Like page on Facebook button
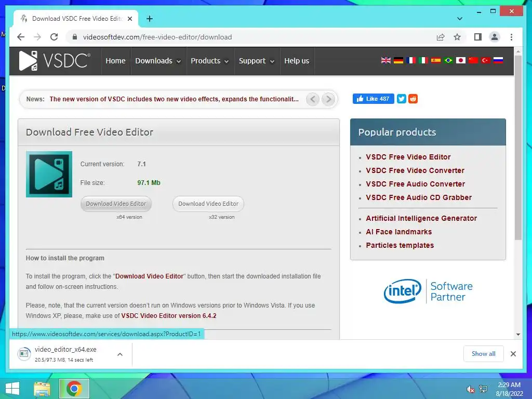The width and height of the screenshot is (532, 399). point(373,99)
